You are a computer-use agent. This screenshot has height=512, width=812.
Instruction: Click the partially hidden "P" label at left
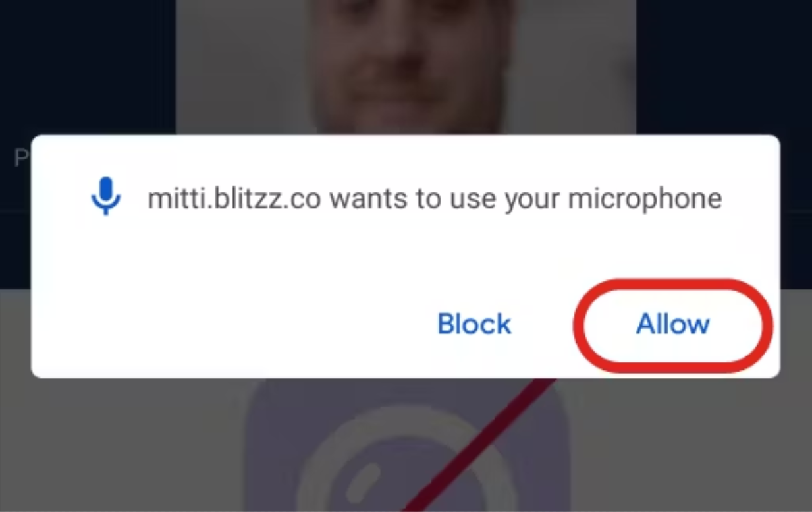pyautogui.click(x=22, y=158)
